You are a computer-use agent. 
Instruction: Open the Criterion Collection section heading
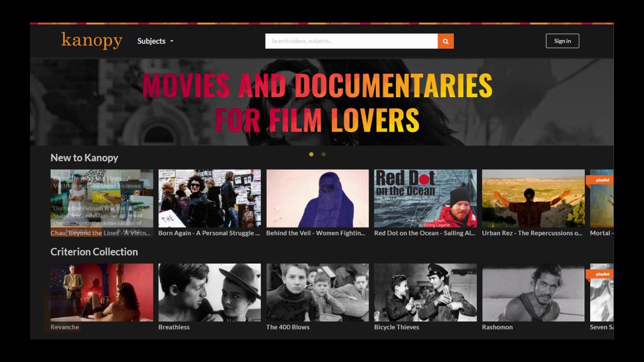pyautogui.click(x=94, y=252)
